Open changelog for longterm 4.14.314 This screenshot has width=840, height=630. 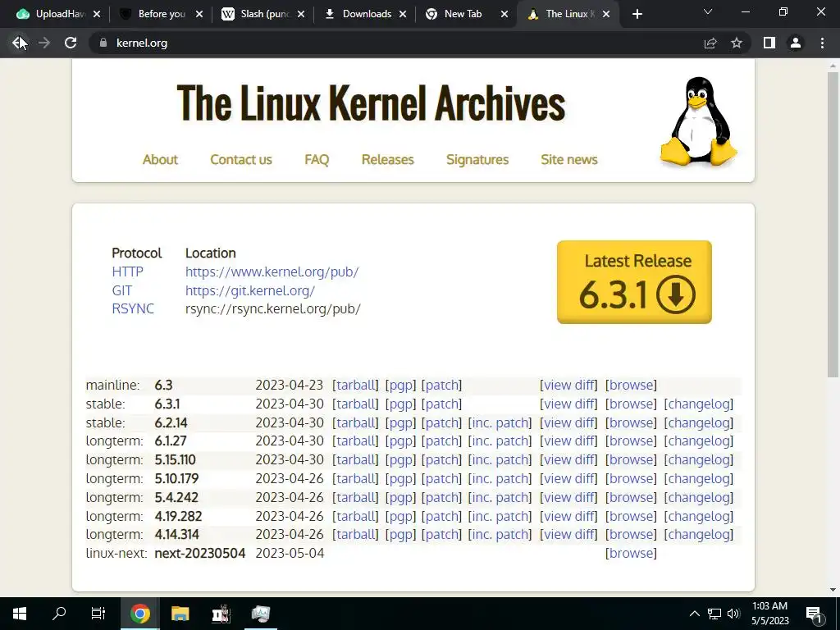coord(699,534)
